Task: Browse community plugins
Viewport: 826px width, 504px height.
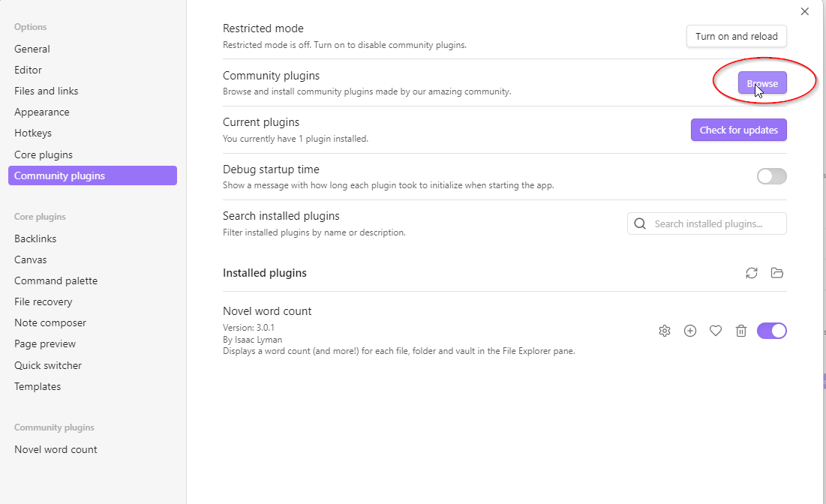Action: pyautogui.click(x=762, y=83)
